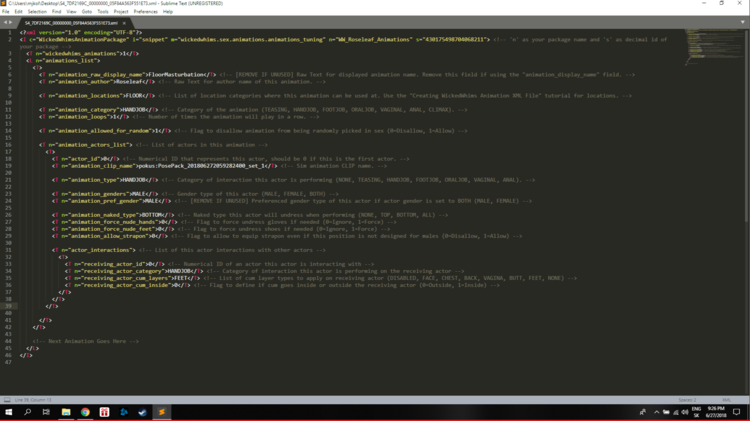Click the actor_interactions tag
This screenshot has width=750, height=421.
click(94, 250)
